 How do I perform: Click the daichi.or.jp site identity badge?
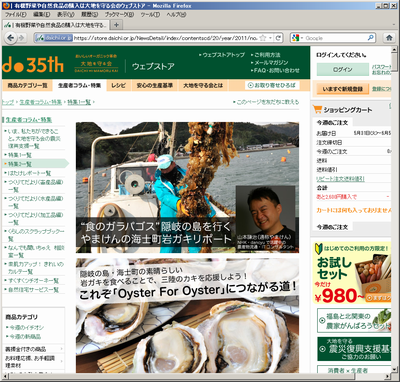(x=54, y=38)
